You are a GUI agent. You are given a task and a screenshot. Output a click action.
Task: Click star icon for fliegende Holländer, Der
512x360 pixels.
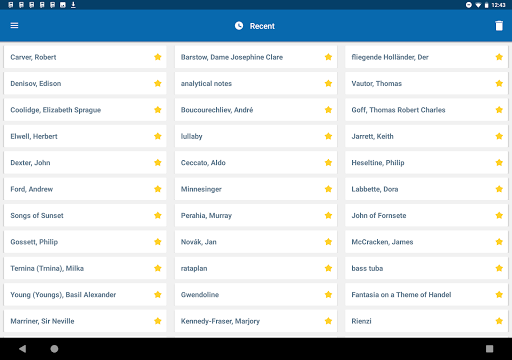pos(499,57)
